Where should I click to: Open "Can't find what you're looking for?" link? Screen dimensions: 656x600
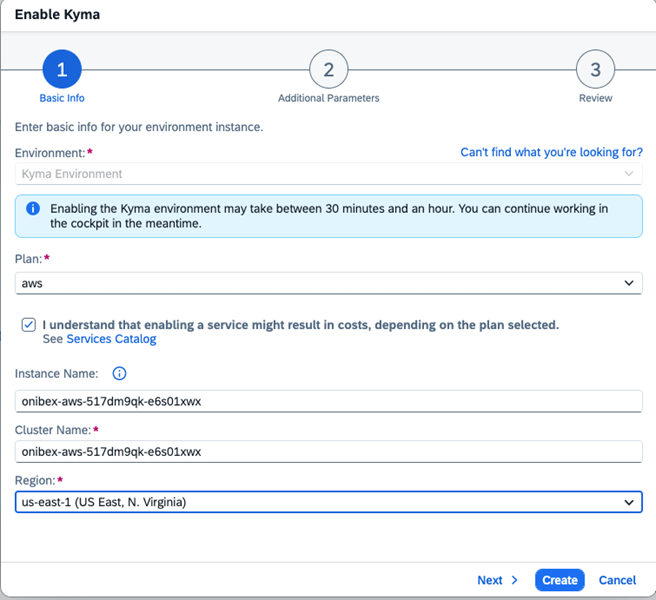(x=551, y=152)
